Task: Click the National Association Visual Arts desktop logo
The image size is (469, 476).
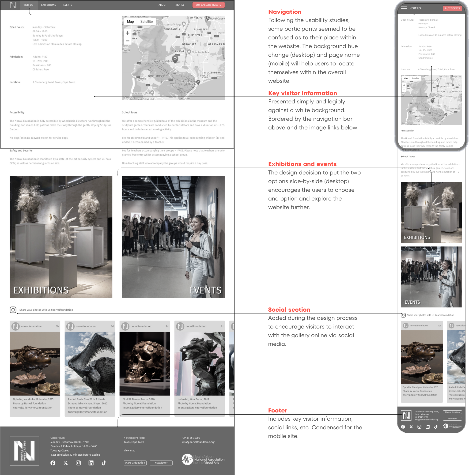Action: coord(203,460)
